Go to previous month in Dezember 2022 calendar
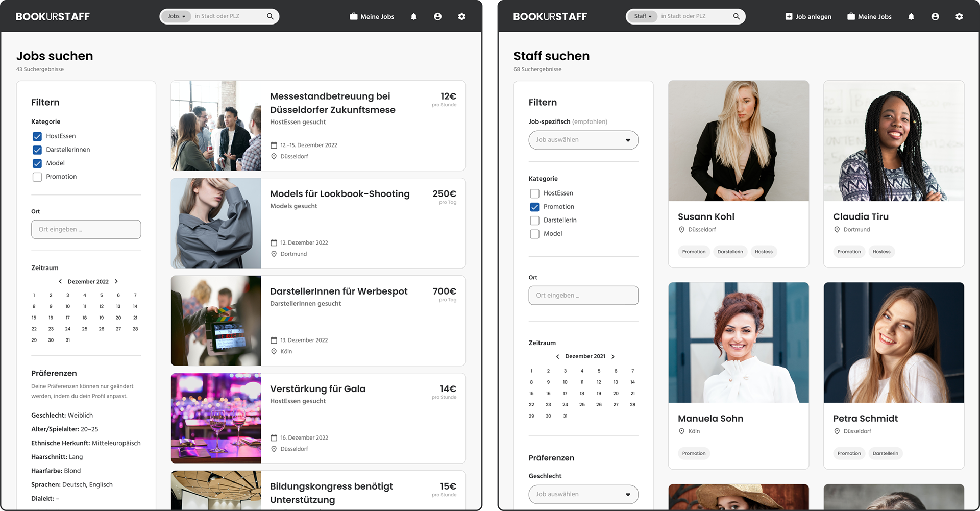Viewport: 980px width, 511px height. 60,281
